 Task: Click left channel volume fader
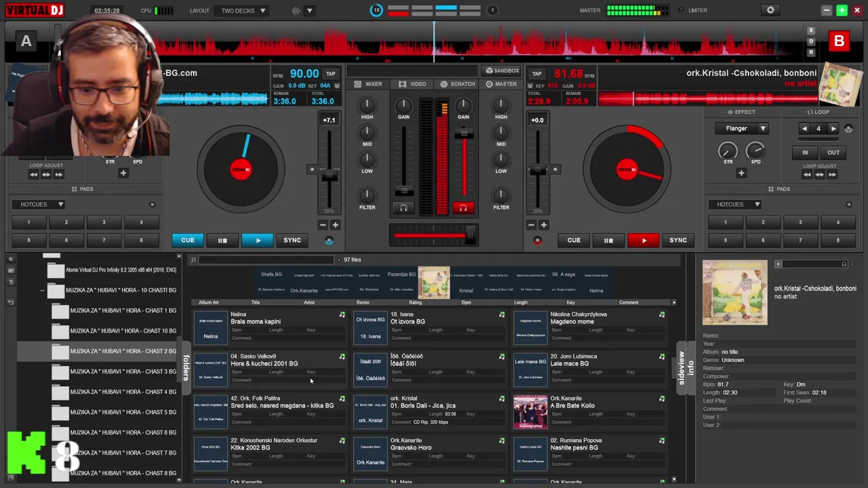[x=403, y=190]
